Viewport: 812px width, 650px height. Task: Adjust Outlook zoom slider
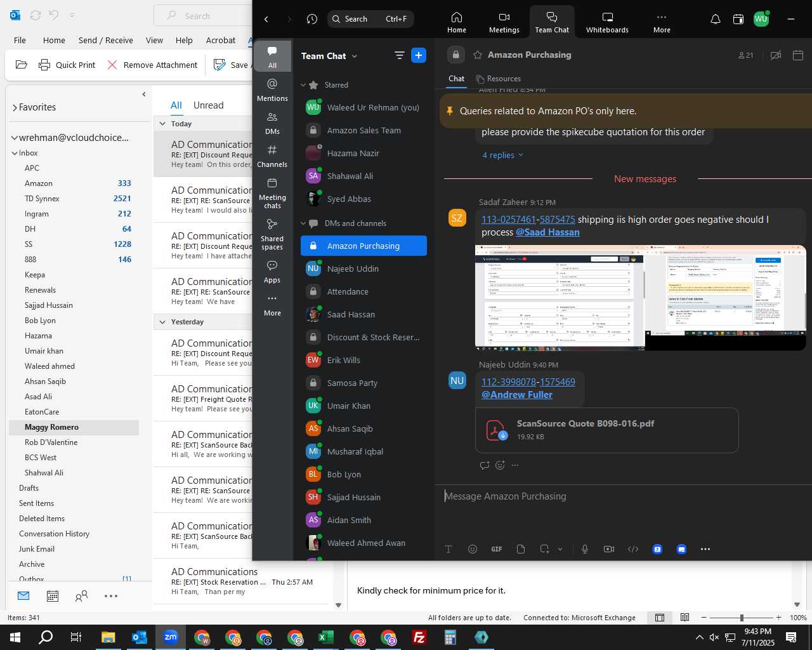(742, 618)
